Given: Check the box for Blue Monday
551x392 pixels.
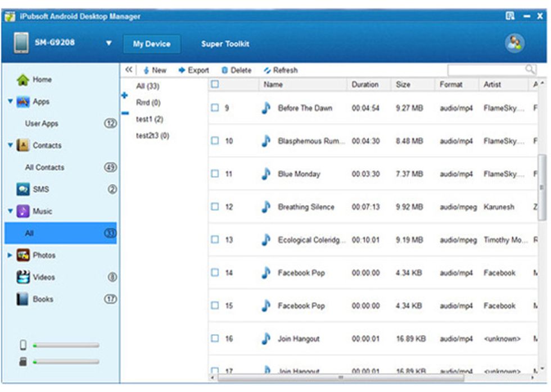Looking at the screenshot, I should [x=215, y=174].
